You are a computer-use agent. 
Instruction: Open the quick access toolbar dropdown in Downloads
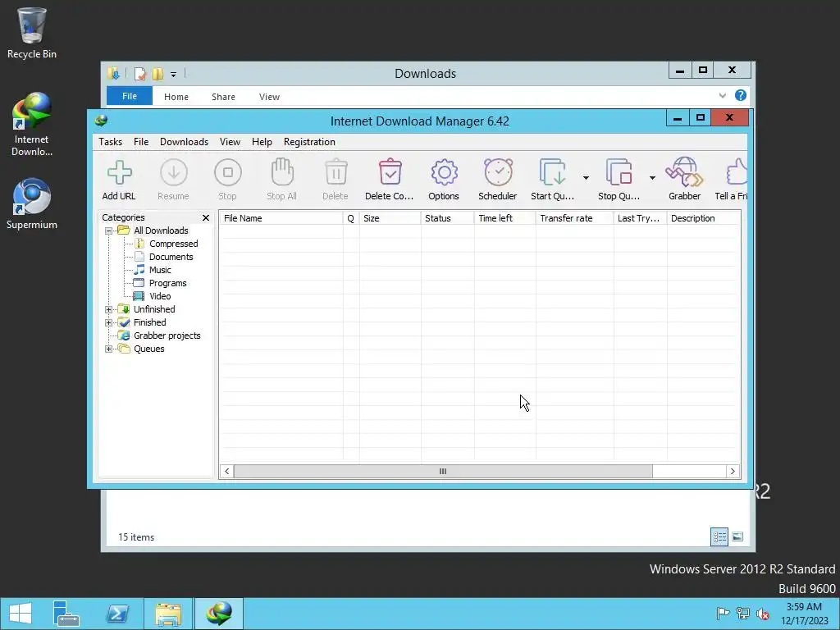tap(174, 75)
